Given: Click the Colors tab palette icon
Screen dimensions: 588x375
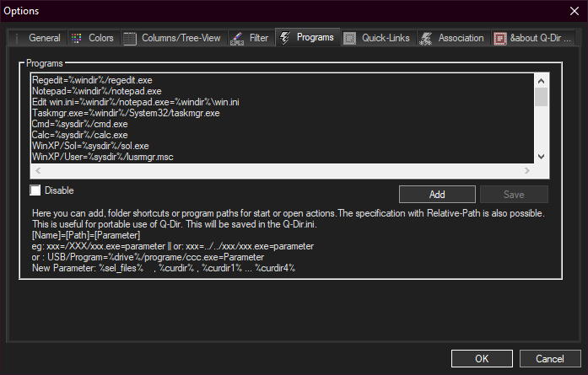Looking at the screenshot, I should click(x=77, y=38).
